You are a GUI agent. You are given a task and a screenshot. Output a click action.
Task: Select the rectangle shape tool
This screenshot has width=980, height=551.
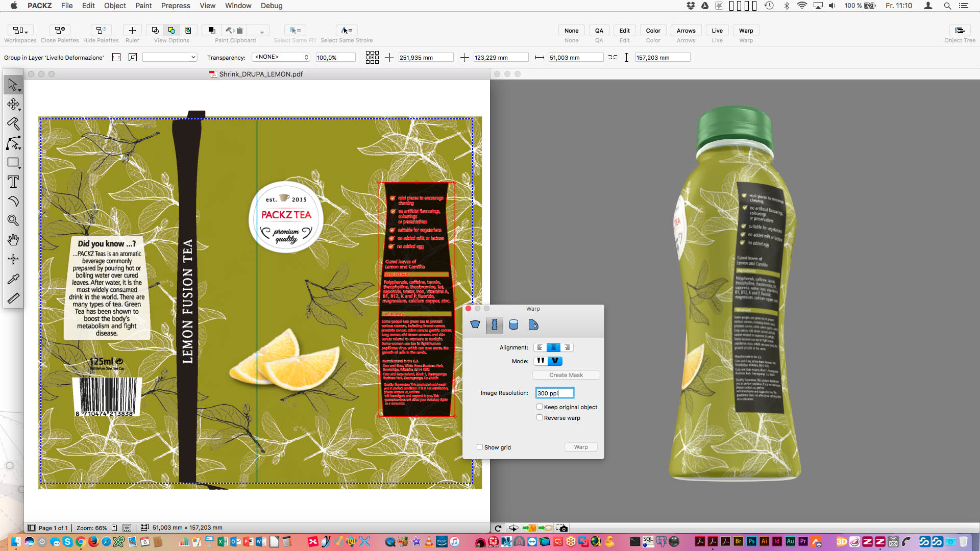(13, 163)
